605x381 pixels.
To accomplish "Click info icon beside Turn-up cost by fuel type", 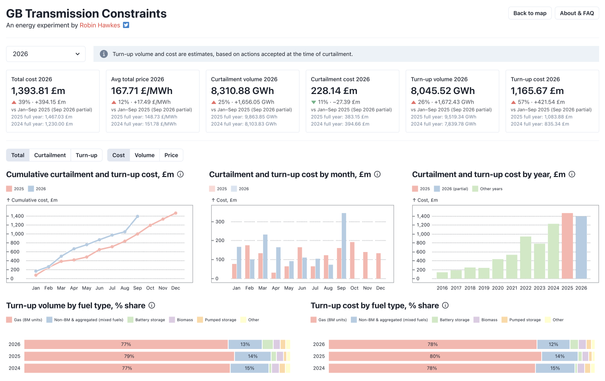I will [445, 305].
